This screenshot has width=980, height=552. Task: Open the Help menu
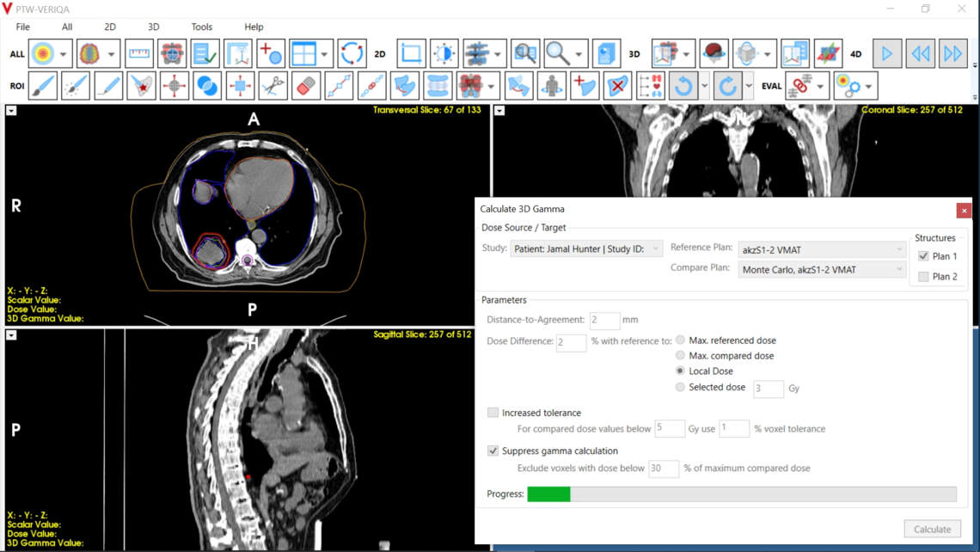[254, 27]
